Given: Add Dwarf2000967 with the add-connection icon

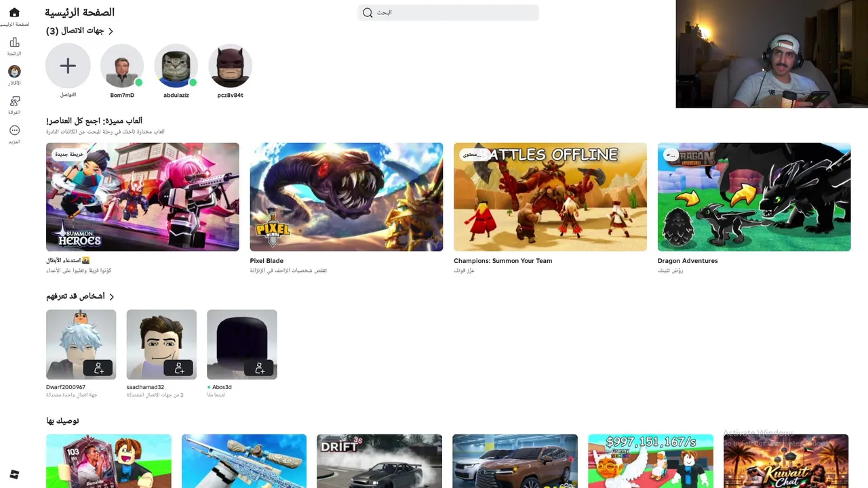Looking at the screenshot, I should tap(98, 368).
